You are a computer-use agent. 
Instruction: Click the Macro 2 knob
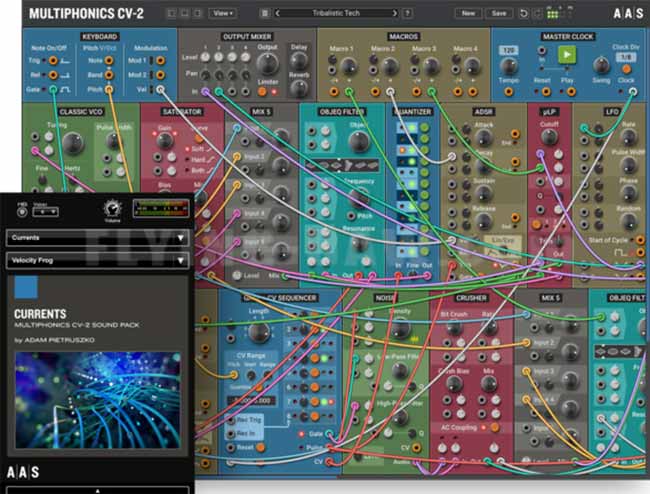pos(390,66)
